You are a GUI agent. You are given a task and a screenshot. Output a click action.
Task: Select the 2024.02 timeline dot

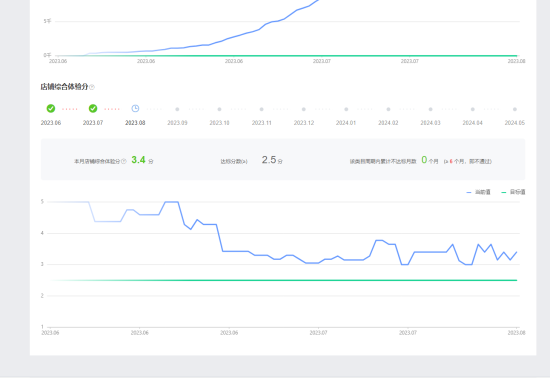(388, 109)
